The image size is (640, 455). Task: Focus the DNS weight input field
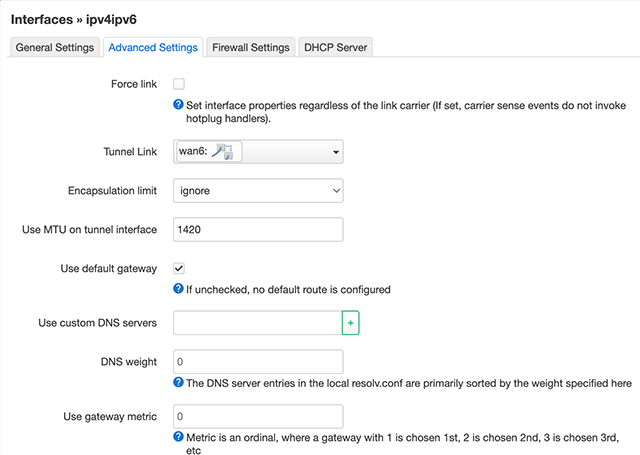tap(258, 362)
